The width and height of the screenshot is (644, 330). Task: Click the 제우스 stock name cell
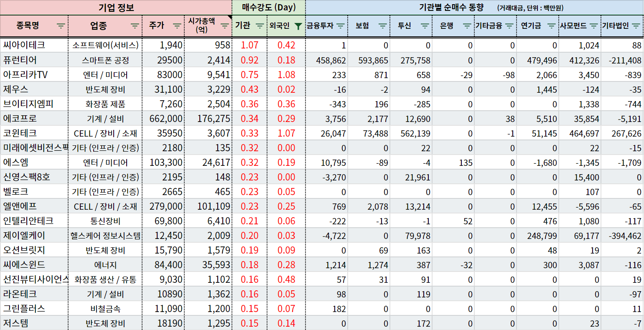[34, 89]
